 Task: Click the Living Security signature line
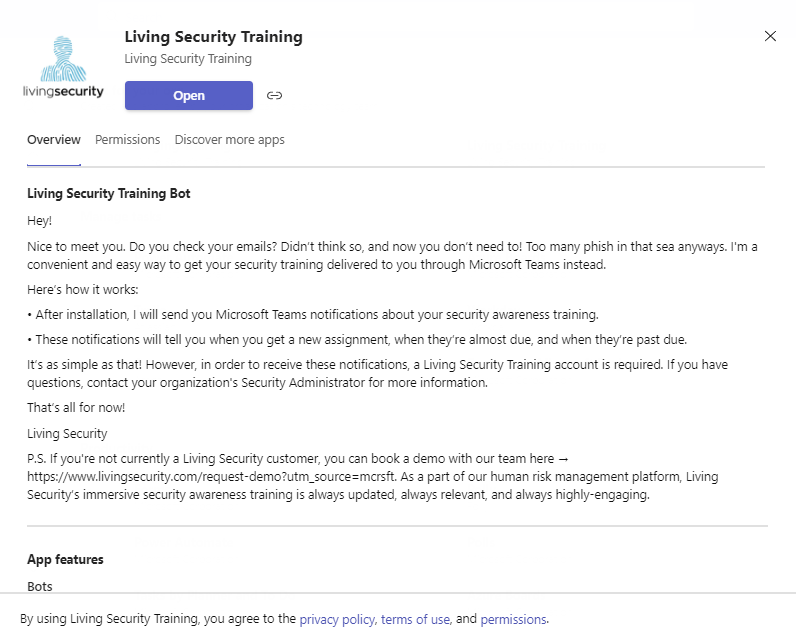point(67,433)
